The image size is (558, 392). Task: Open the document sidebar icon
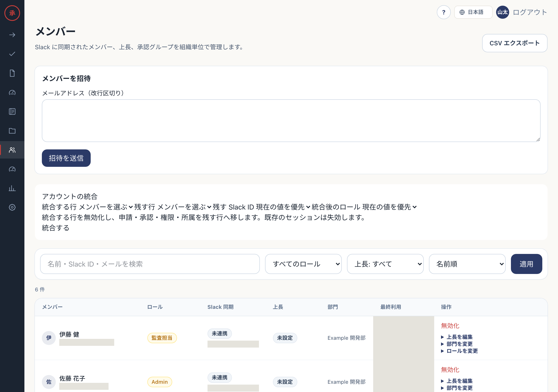click(12, 73)
